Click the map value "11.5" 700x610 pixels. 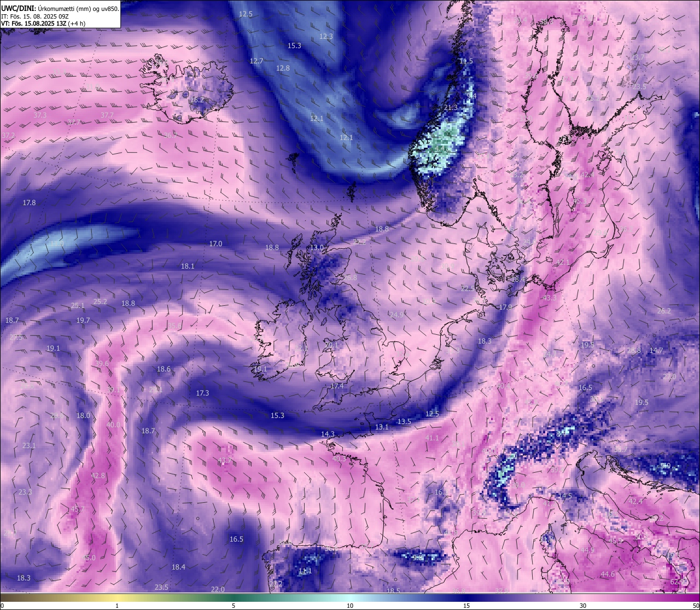pos(466,61)
